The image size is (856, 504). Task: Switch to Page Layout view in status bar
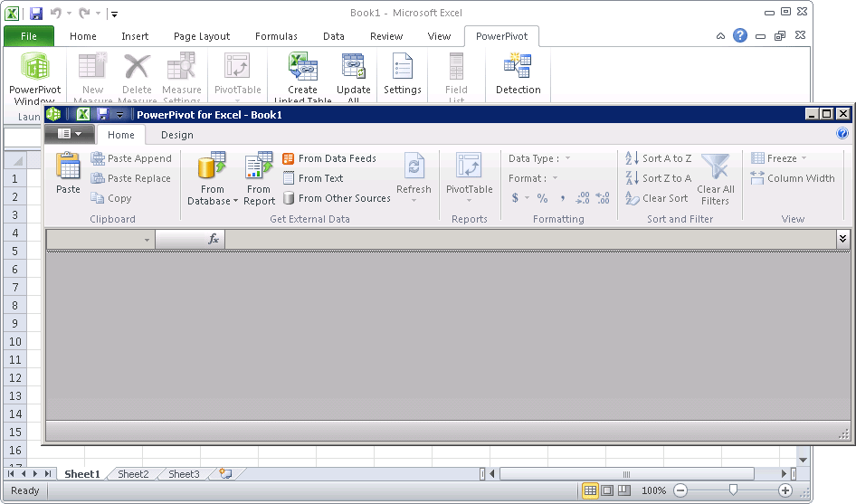607,490
